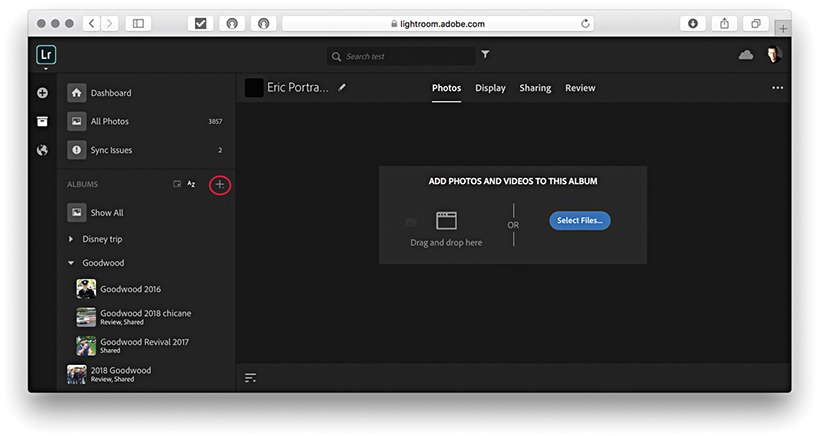The height and width of the screenshot is (436, 818).
Task: Open a new Safari tab with plus
Action: pyautogui.click(x=783, y=29)
